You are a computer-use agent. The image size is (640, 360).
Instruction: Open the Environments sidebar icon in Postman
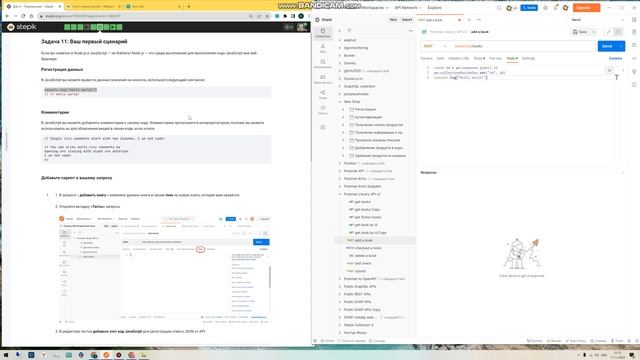pos(323,64)
